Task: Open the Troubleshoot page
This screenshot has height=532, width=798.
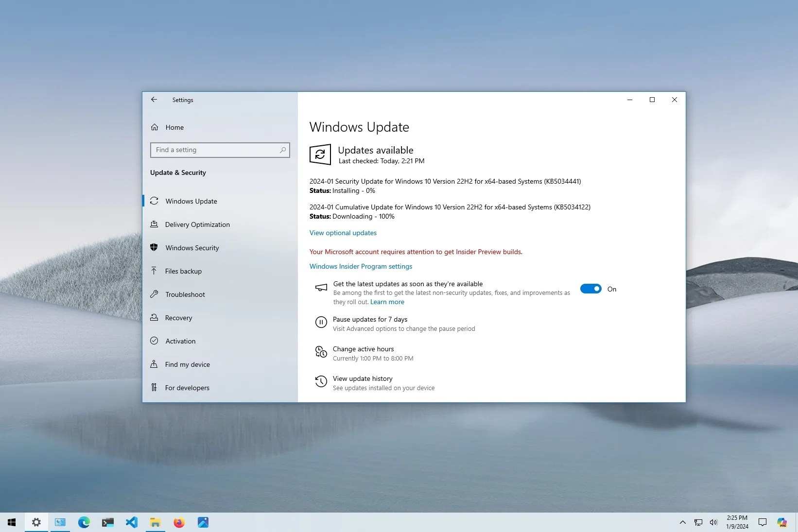Action: [220, 294]
